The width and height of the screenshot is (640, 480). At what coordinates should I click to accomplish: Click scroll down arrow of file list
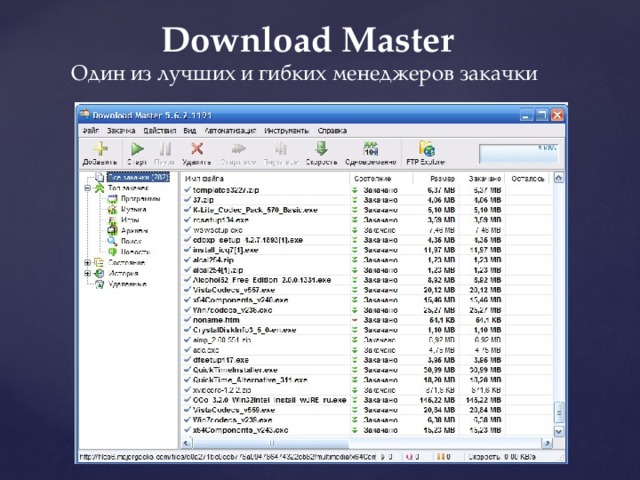pyautogui.click(x=559, y=431)
